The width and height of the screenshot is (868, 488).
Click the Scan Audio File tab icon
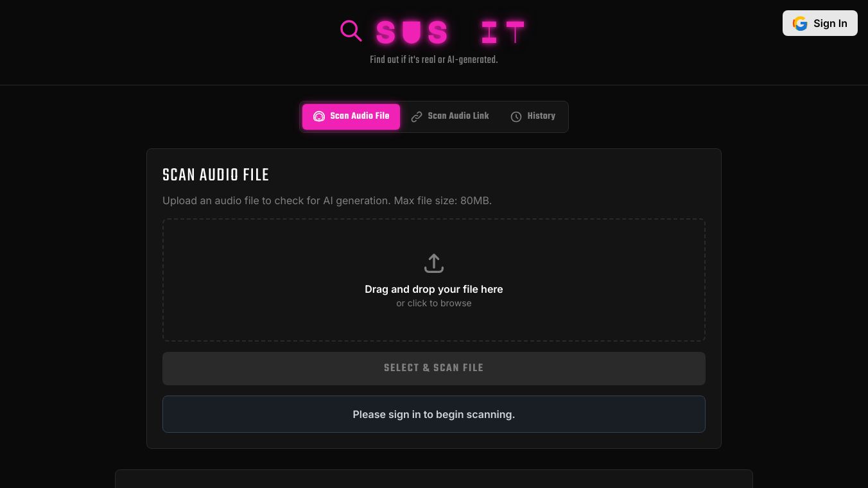coord(319,117)
